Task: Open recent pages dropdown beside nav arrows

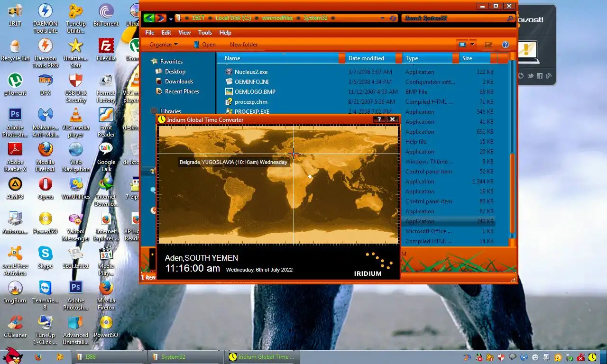Action: [x=171, y=18]
